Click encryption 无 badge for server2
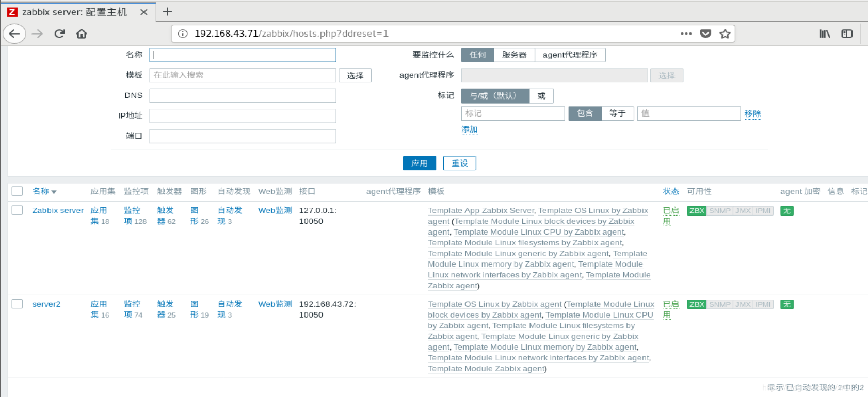This screenshot has width=868, height=397. click(787, 305)
